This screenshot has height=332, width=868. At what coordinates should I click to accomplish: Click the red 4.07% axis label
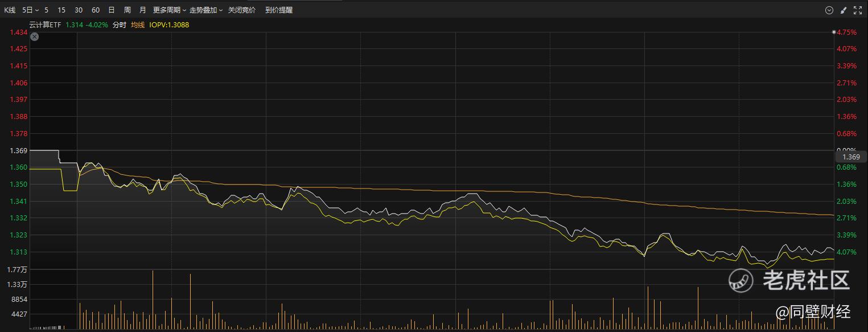[x=848, y=49]
